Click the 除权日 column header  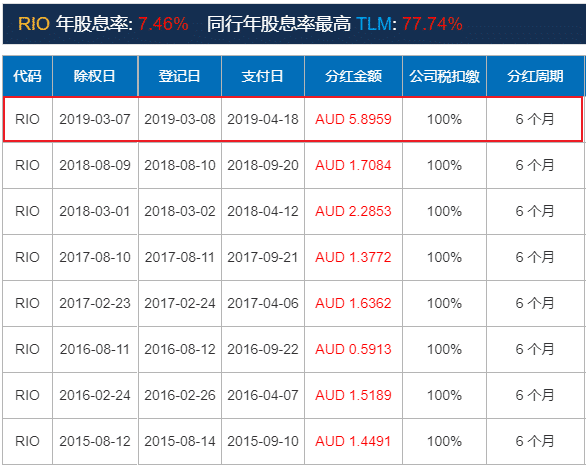click(x=95, y=76)
